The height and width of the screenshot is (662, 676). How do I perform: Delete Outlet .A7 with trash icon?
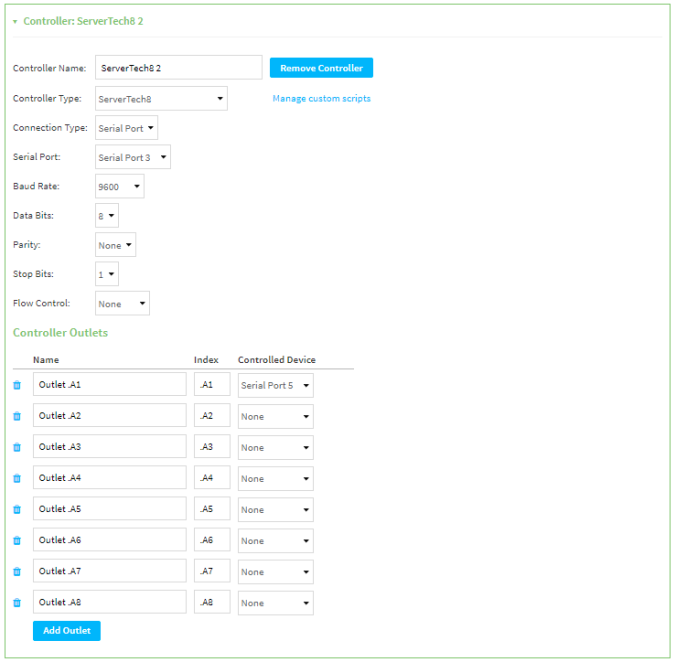[x=17, y=571]
